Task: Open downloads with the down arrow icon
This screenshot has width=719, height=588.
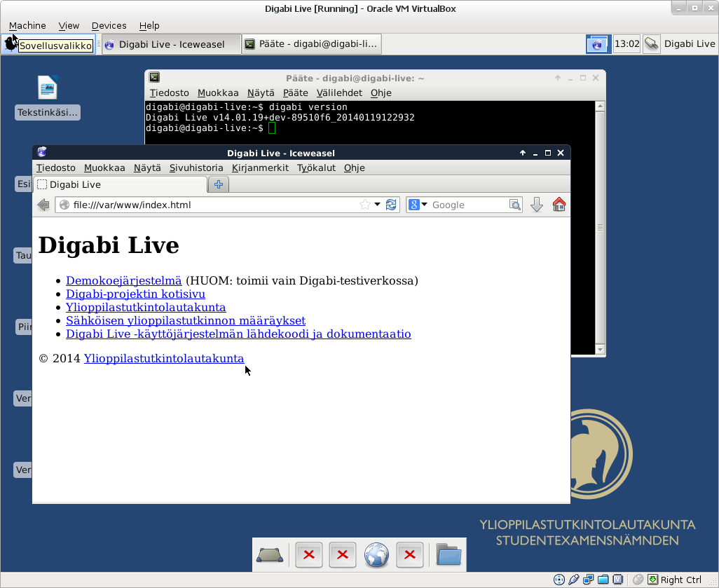Action: 537,205
